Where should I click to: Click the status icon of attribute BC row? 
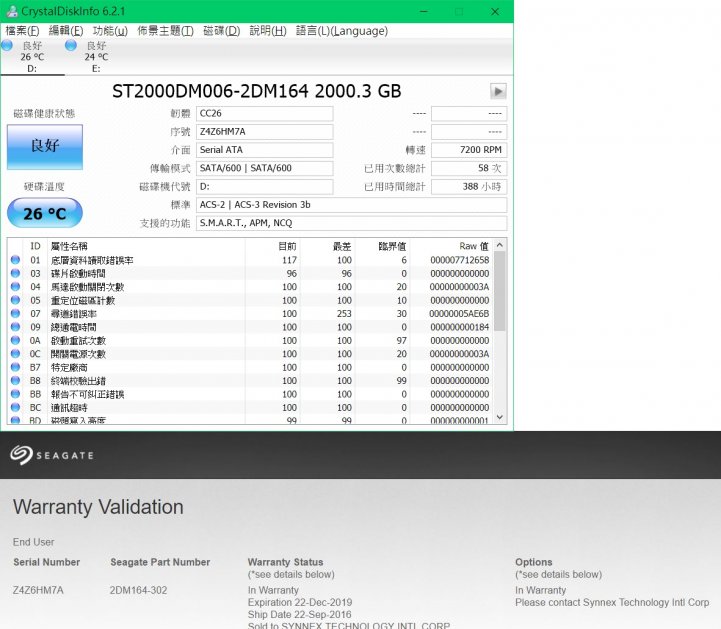[x=15, y=407]
